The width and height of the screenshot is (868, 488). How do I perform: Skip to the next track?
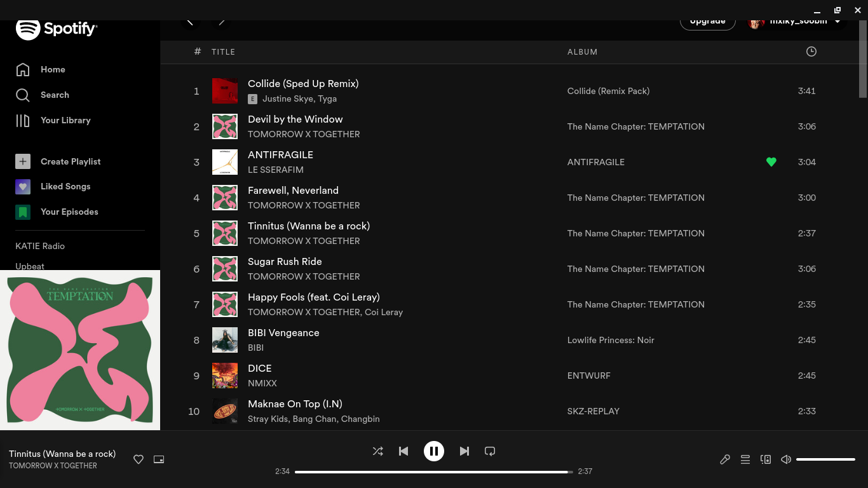click(465, 451)
